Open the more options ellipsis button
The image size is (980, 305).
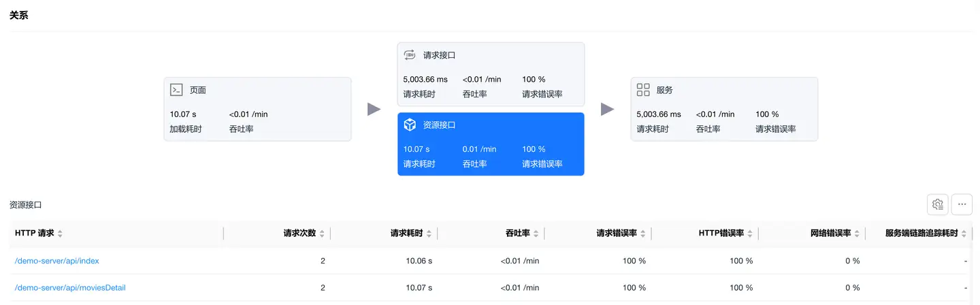point(962,204)
